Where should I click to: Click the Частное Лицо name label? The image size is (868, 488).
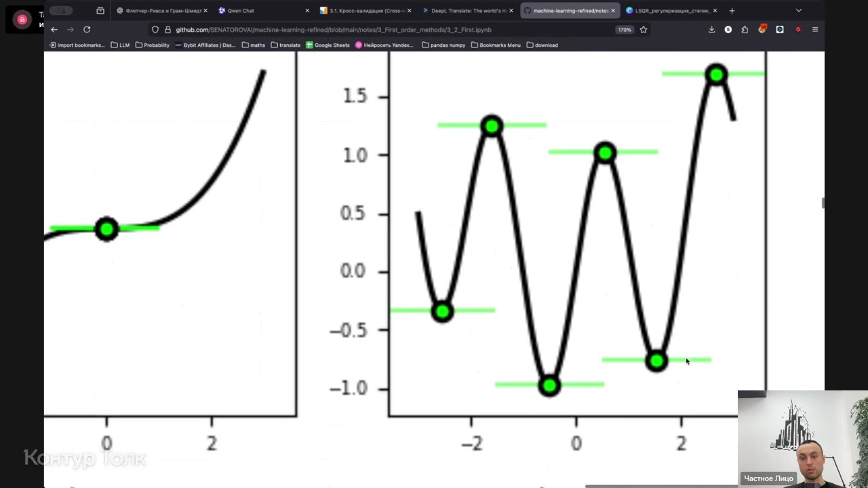(768, 479)
